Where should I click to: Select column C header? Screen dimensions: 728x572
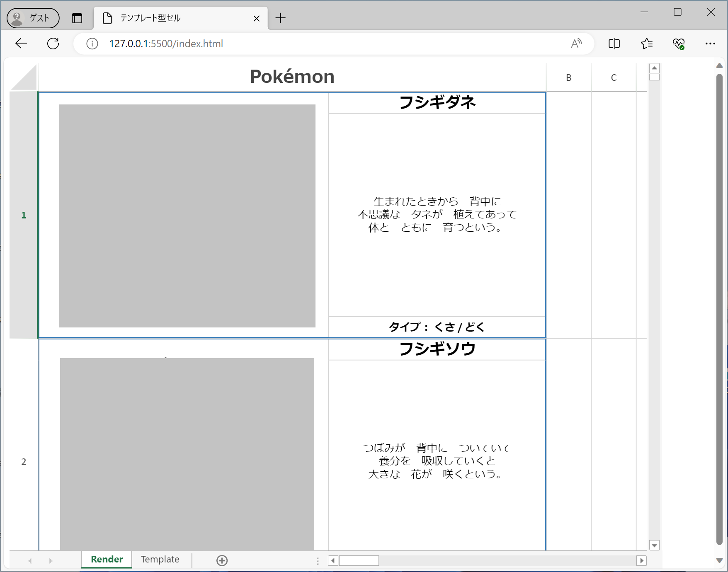[614, 77]
